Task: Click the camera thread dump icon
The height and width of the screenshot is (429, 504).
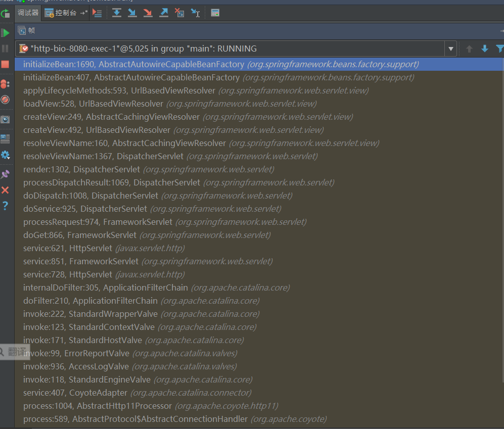Action: click(x=5, y=120)
